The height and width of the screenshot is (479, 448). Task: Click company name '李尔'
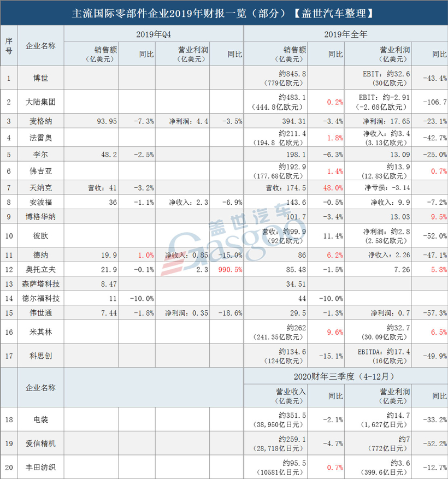click(40, 155)
